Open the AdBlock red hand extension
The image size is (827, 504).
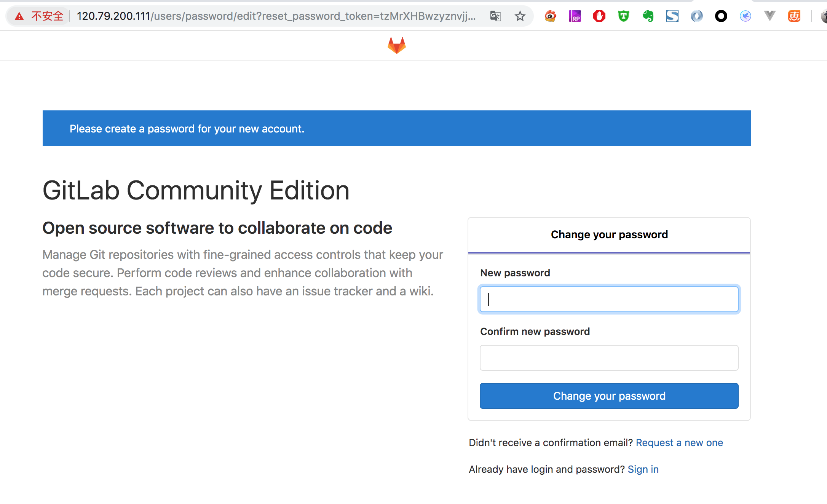[x=599, y=16]
